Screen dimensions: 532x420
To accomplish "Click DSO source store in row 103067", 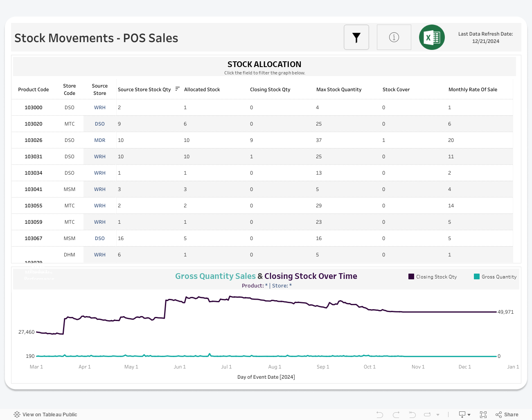I will [100, 238].
